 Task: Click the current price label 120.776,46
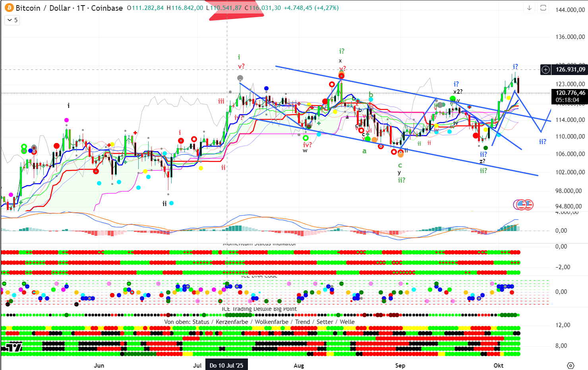coord(570,93)
